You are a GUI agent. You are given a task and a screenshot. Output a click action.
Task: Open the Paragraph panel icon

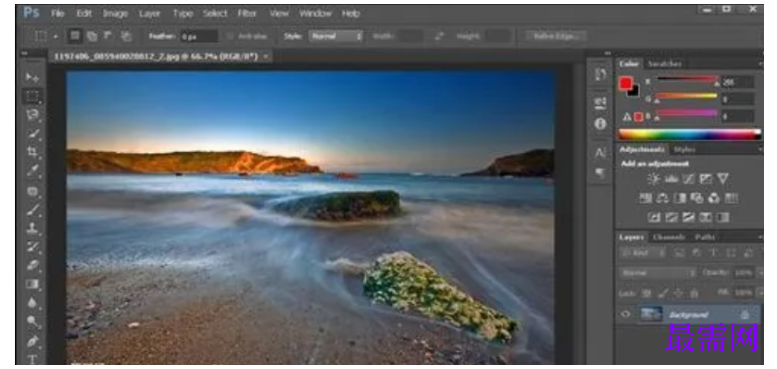tap(601, 173)
